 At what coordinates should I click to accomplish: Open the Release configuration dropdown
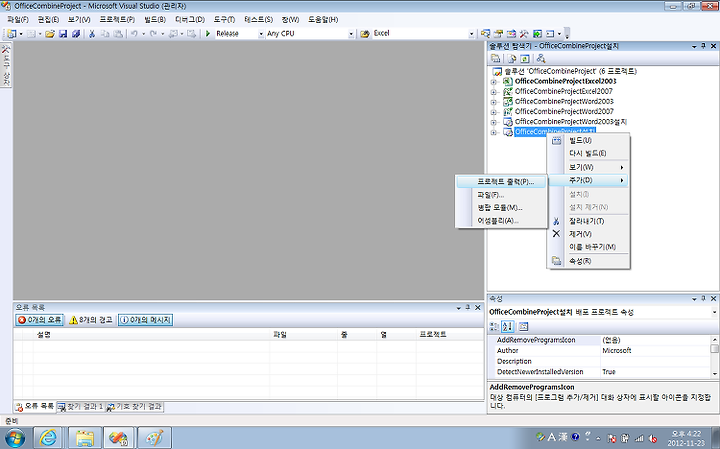point(261,34)
